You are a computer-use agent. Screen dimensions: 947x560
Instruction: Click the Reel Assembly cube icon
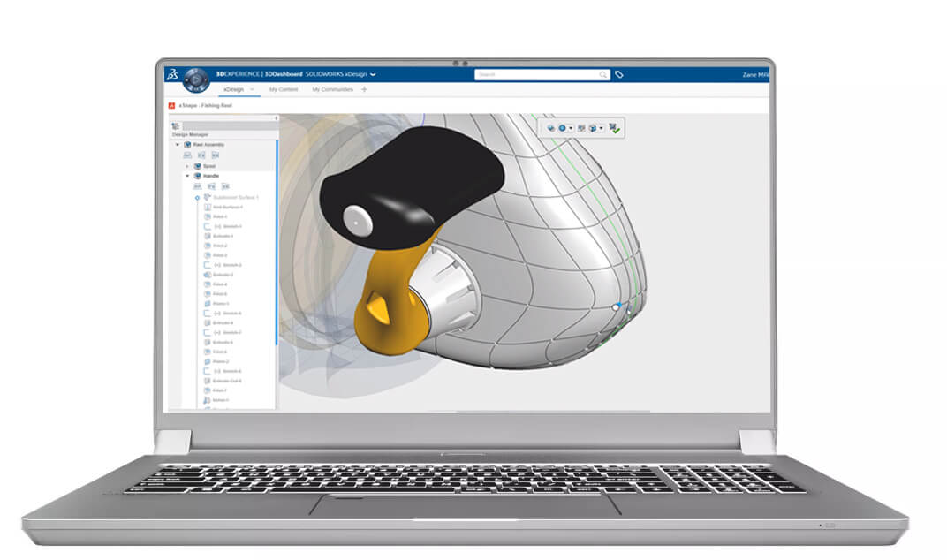coord(187,145)
